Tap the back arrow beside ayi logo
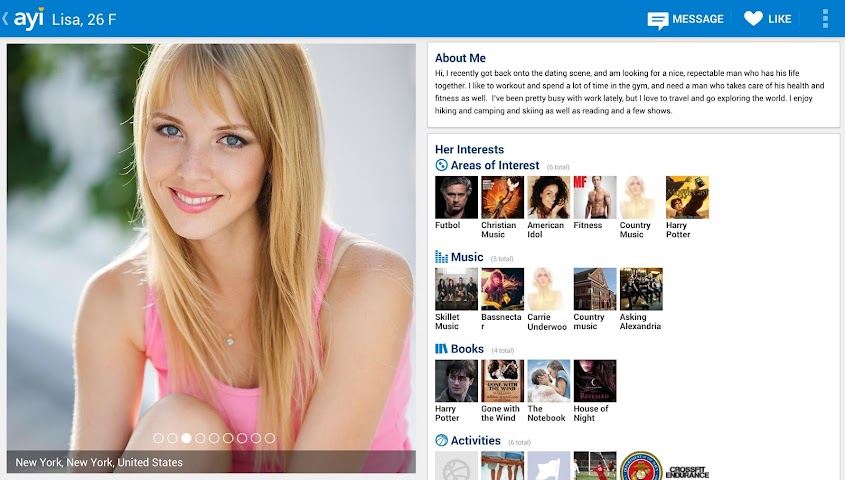This screenshot has width=845, height=480. coord(6,18)
